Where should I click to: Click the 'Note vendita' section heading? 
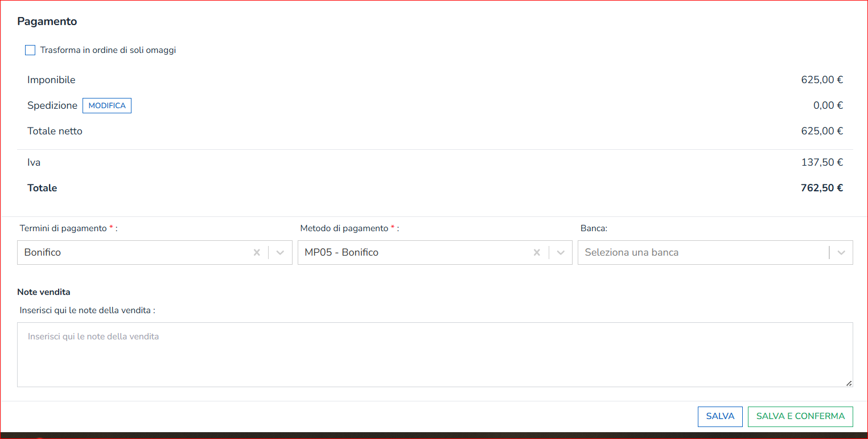[x=44, y=292]
